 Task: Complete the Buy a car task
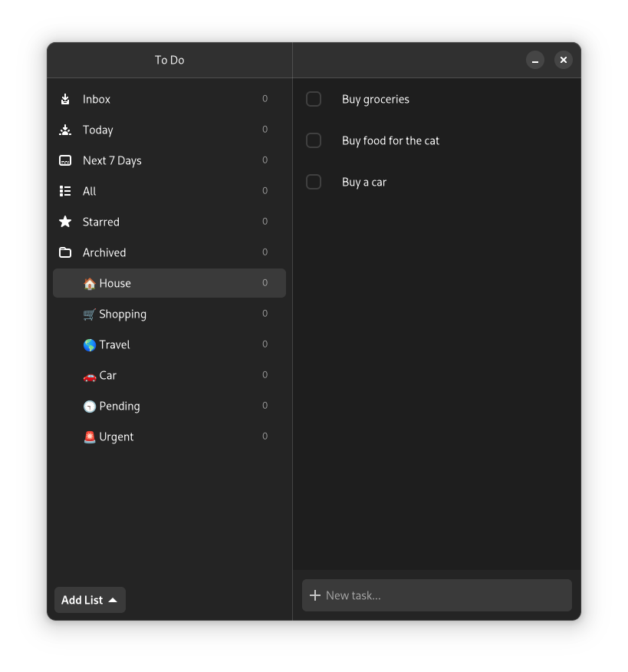pyautogui.click(x=313, y=182)
